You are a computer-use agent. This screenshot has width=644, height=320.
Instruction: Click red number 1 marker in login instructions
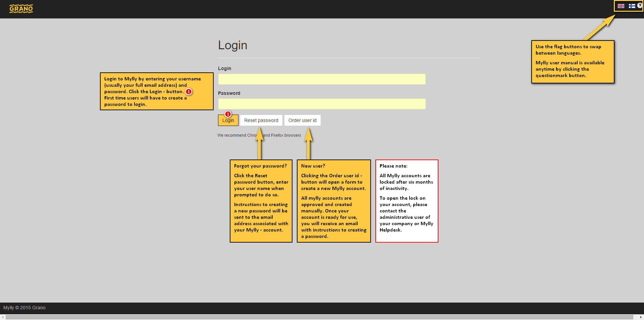click(x=189, y=91)
